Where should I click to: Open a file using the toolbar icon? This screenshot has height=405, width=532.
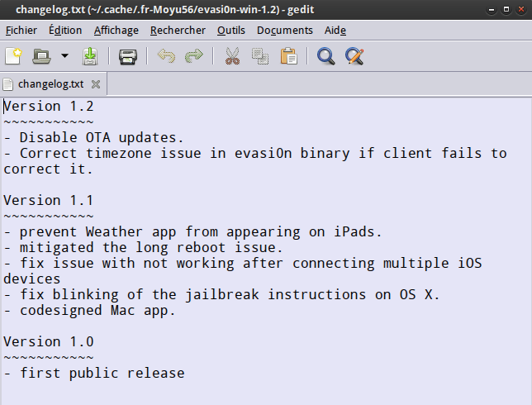tap(41, 56)
